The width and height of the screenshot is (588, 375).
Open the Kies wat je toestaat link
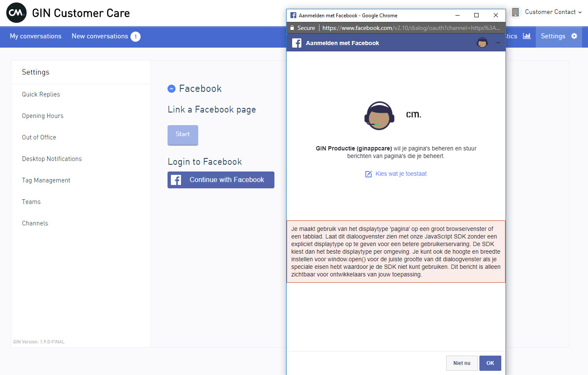tap(401, 174)
